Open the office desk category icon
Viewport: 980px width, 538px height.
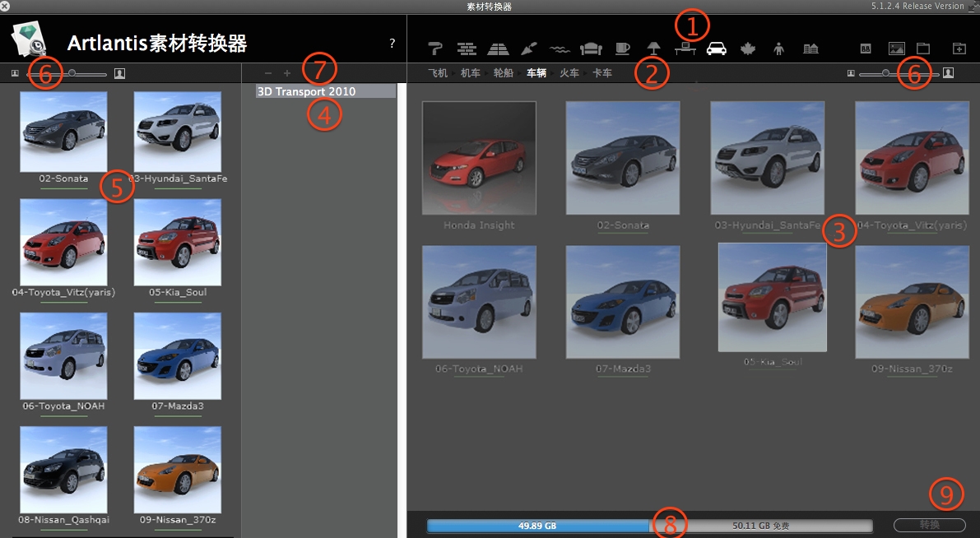[x=685, y=49]
